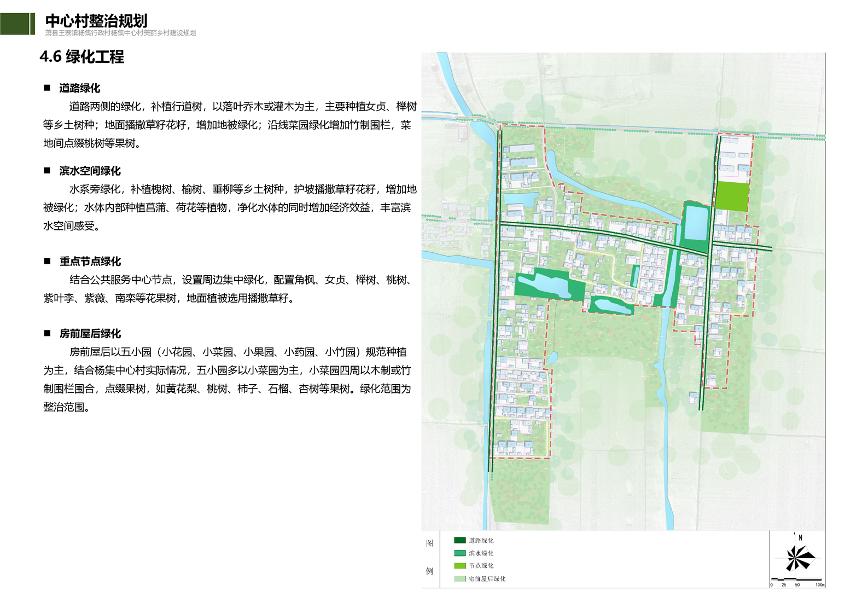Select the 宅前屋后绿化 pale green swatch
This screenshot has height=614, width=868.
click(459, 579)
